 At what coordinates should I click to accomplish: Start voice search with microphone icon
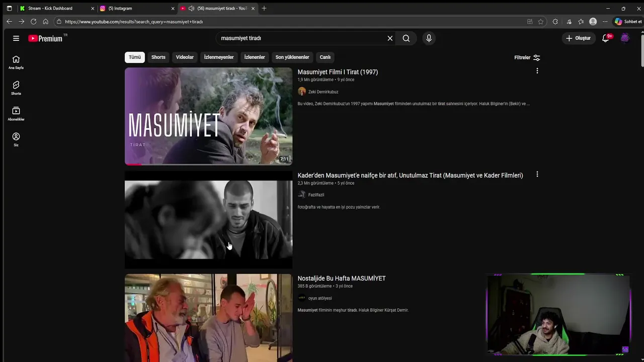(429, 38)
